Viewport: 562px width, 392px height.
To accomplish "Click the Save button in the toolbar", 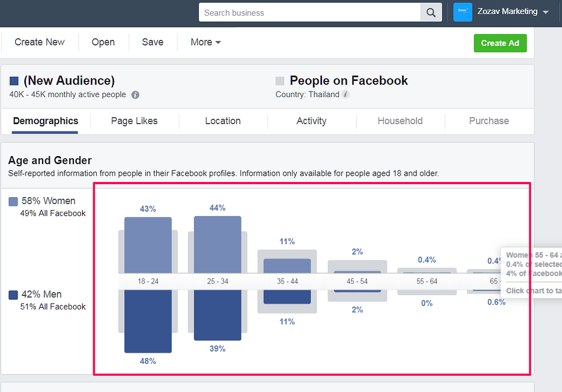I will pos(153,42).
